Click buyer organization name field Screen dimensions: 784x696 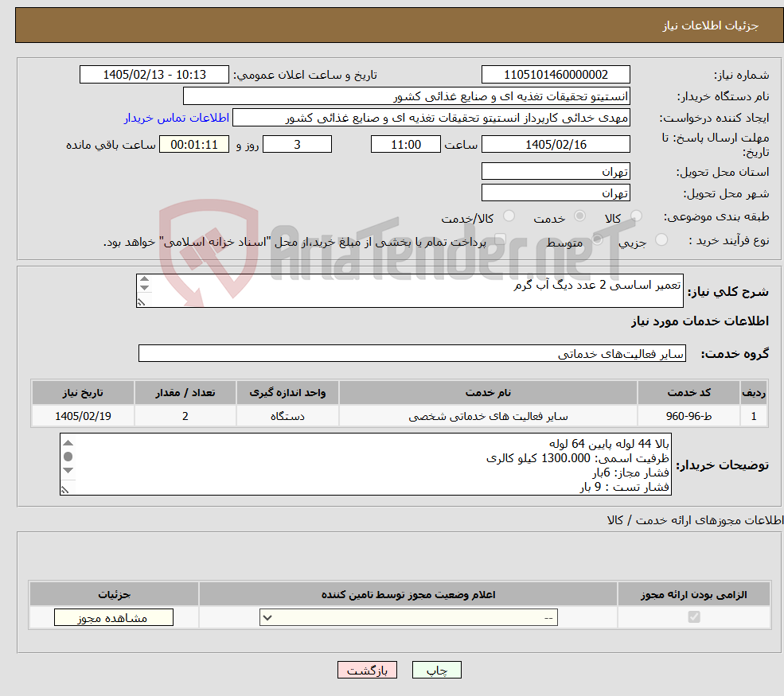click(407, 96)
